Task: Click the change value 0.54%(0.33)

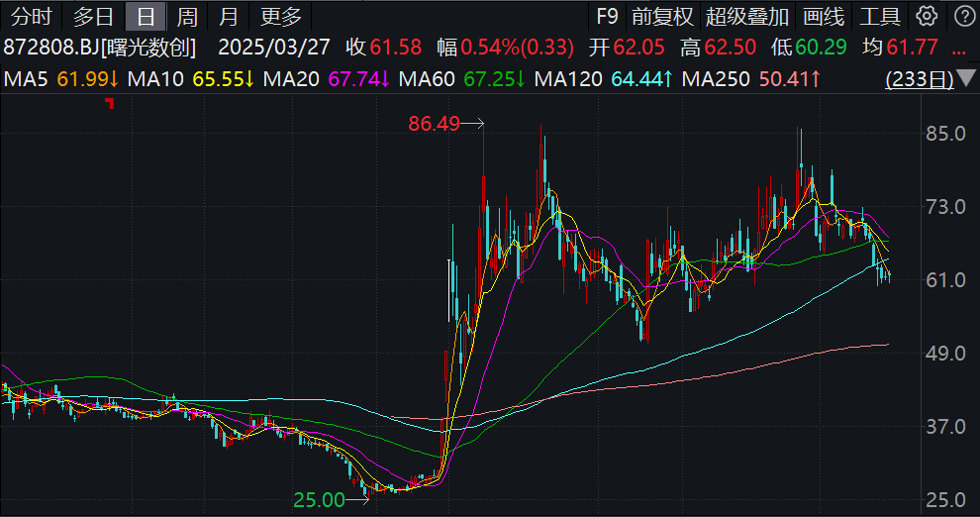Action: (x=517, y=47)
